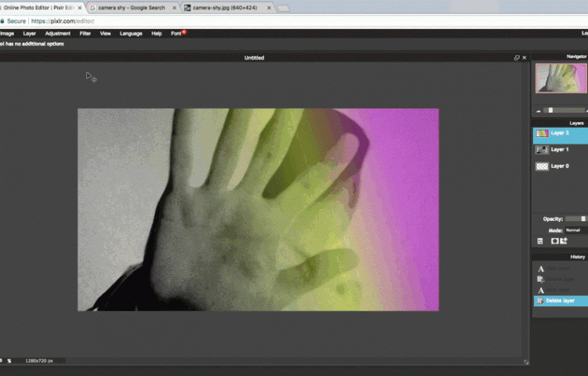Screen dimensions: 588x376
Task: Open the layer blend Mode dropdown
Action: [x=576, y=230]
